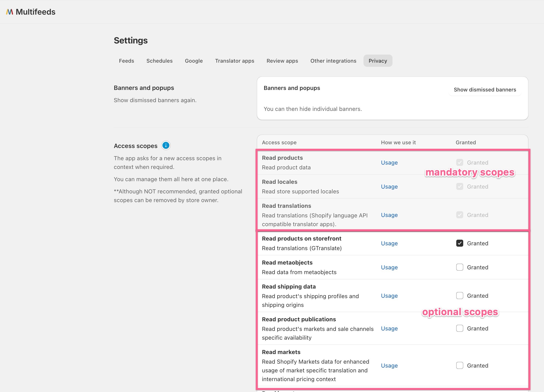544x392 pixels.
Task: Open the Schedules tab
Action: point(160,61)
